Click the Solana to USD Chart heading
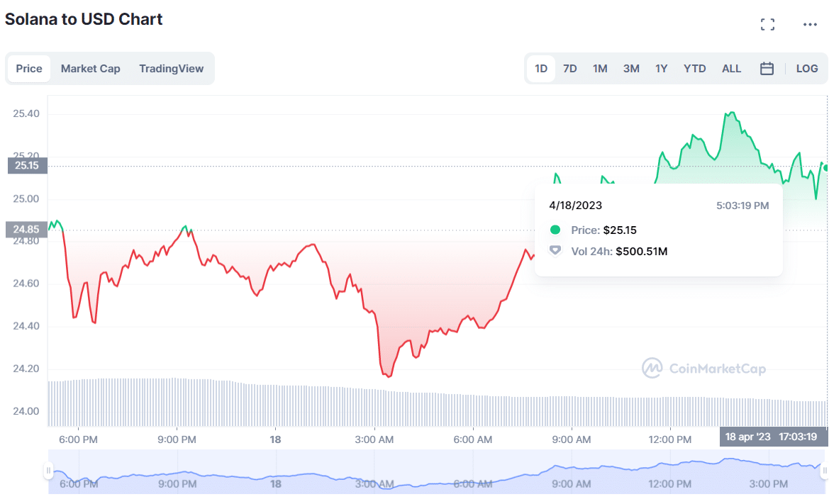The image size is (829, 504). coord(84,19)
